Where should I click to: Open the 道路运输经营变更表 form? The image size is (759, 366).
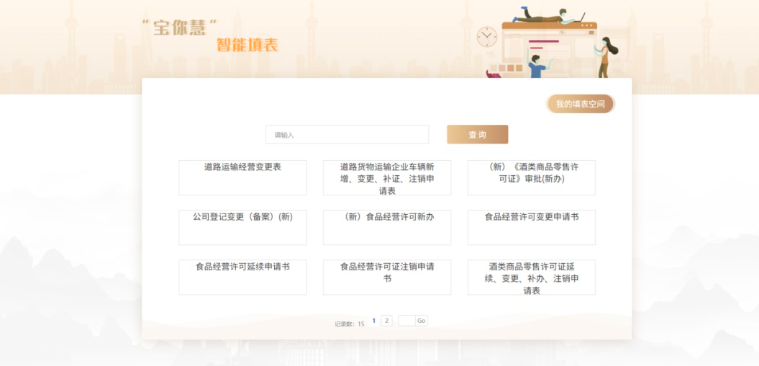pos(243,178)
